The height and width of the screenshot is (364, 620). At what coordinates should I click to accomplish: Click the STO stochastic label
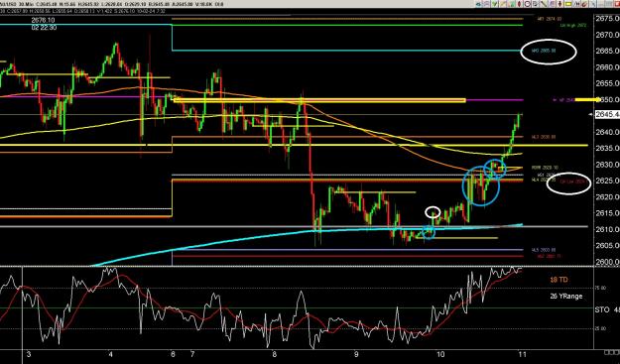tap(602, 309)
